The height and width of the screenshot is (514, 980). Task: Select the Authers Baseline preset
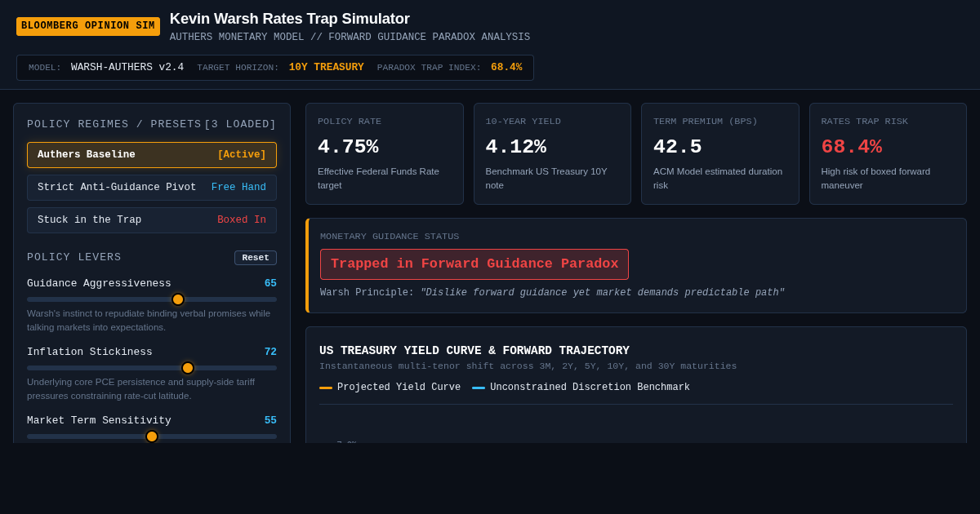tap(152, 155)
